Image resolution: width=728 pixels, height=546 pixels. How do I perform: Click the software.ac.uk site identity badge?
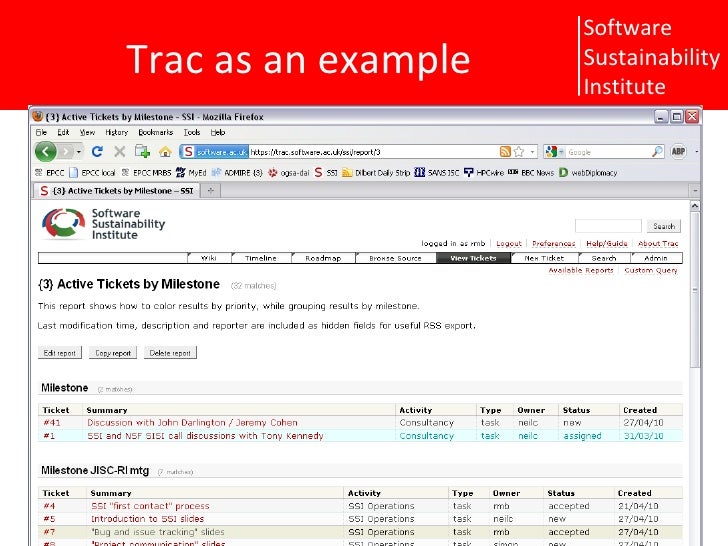[x=214, y=152]
